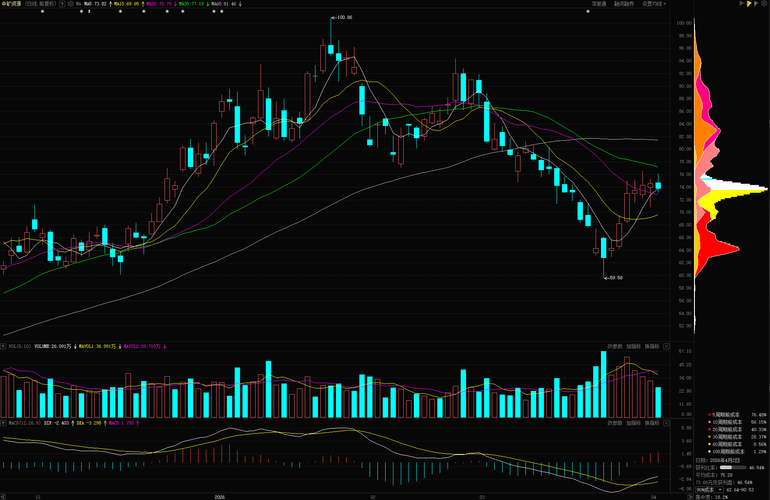Click the 59.58 low price marker
The width and height of the screenshot is (770, 500).
pos(614,278)
